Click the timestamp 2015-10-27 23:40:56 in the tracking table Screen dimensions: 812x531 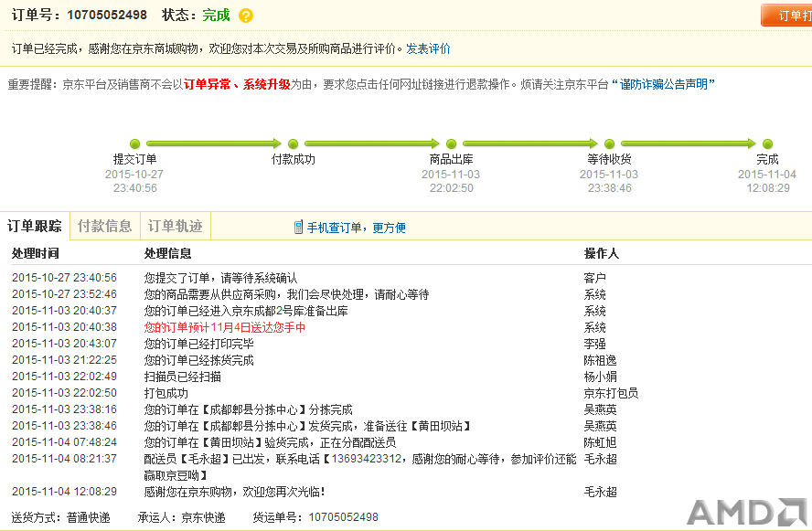64,278
